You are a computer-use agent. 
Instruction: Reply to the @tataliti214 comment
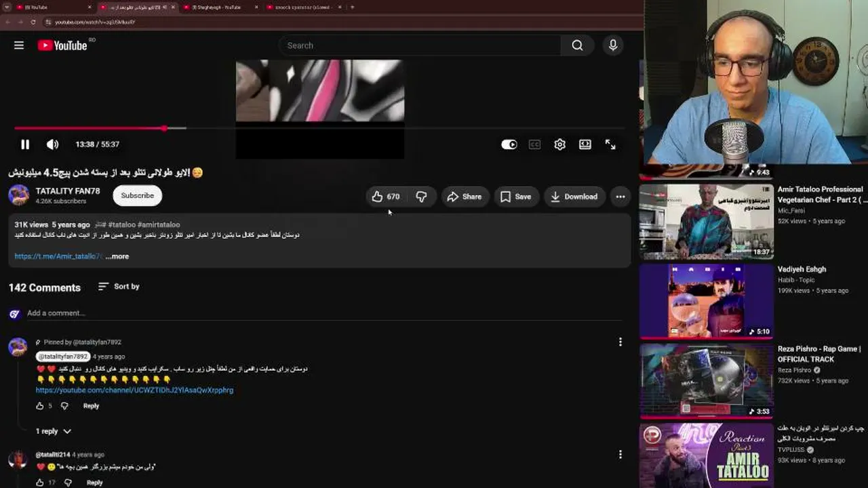pos(94,483)
